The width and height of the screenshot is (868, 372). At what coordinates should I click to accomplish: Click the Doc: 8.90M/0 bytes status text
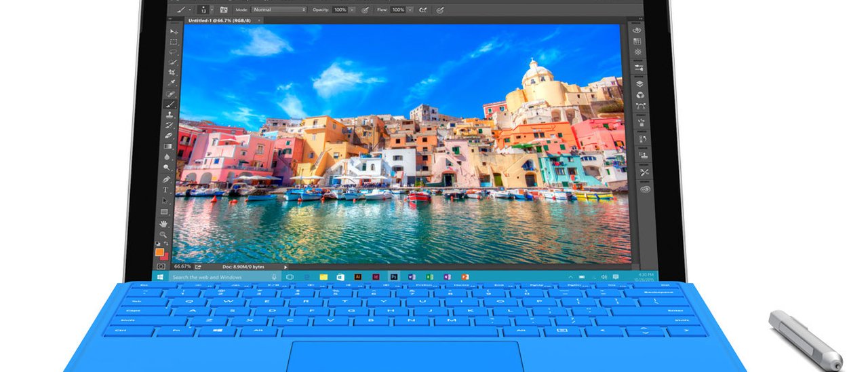tap(243, 266)
